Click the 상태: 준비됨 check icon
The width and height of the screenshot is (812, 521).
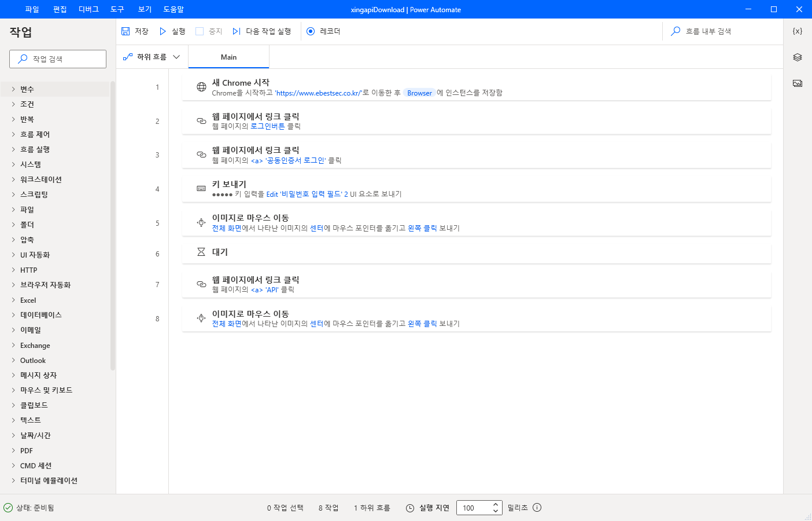click(8, 508)
